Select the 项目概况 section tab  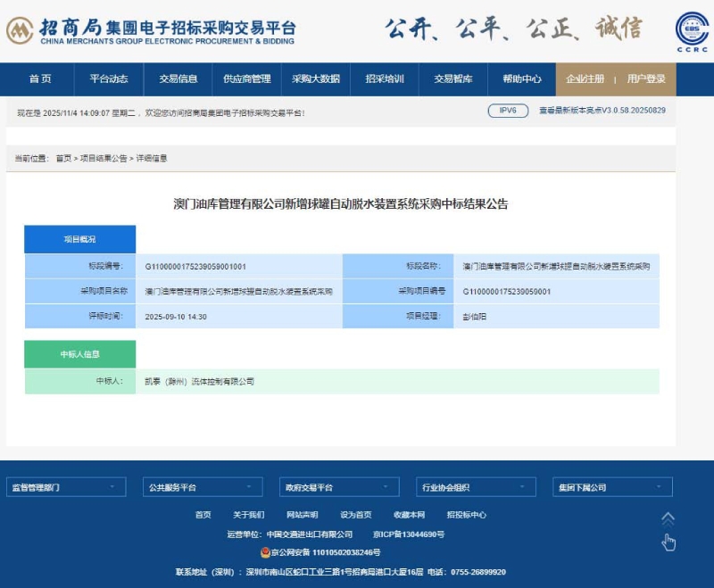point(79,239)
